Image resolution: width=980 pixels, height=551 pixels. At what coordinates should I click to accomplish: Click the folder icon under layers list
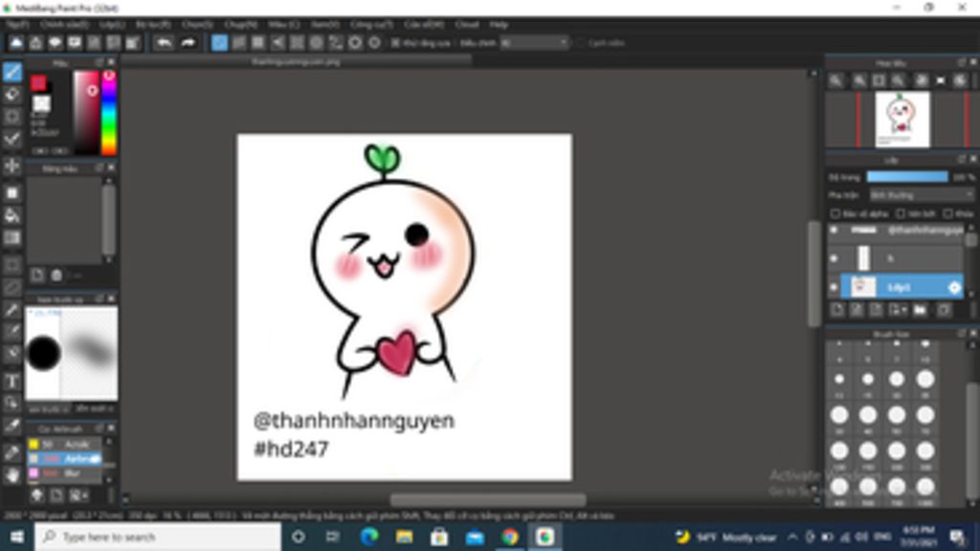(920, 310)
